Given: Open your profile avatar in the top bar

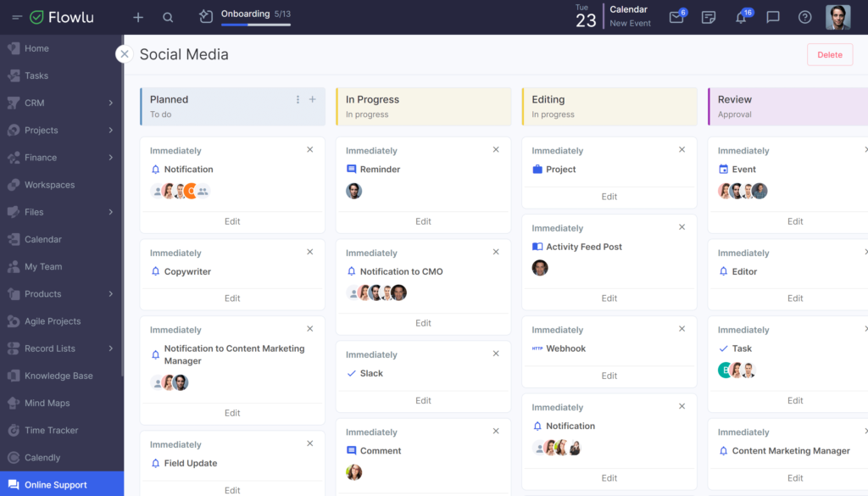Looking at the screenshot, I should coord(838,17).
